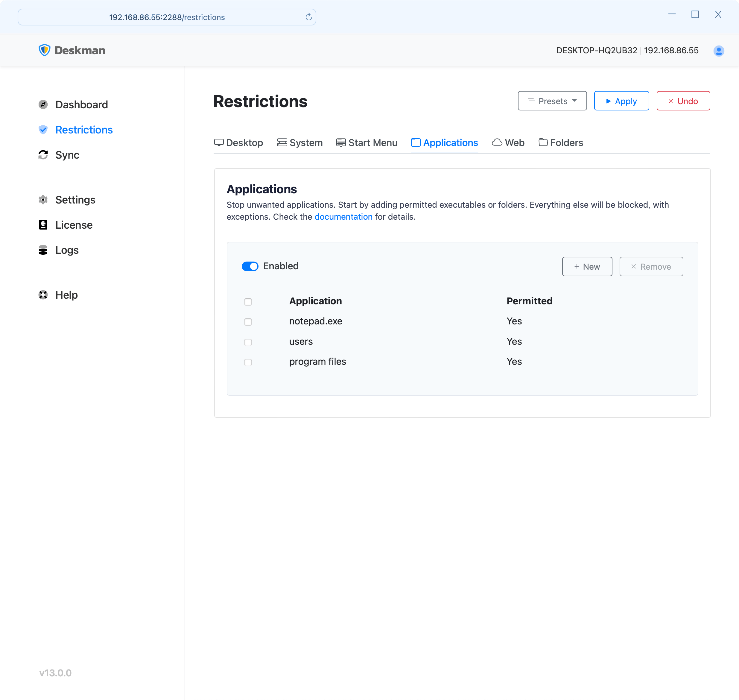This screenshot has width=739, height=700.
Task: Switch to the Folders tab
Action: [561, 142]
